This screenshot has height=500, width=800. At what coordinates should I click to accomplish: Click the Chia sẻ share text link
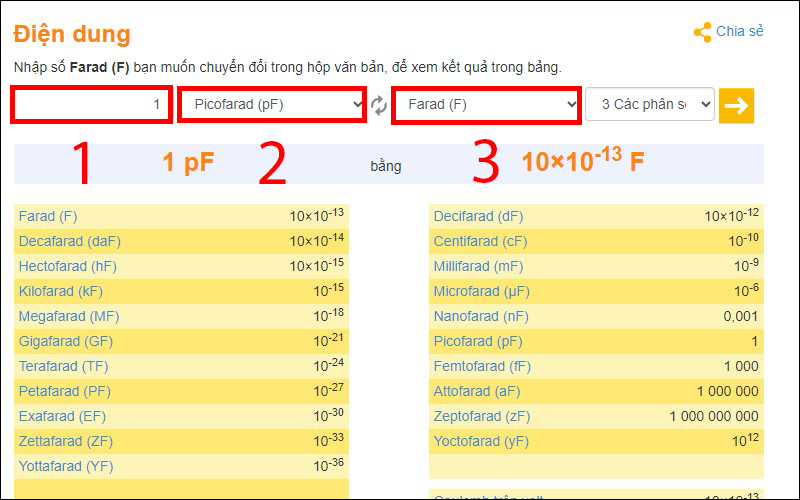pos(740,32)
